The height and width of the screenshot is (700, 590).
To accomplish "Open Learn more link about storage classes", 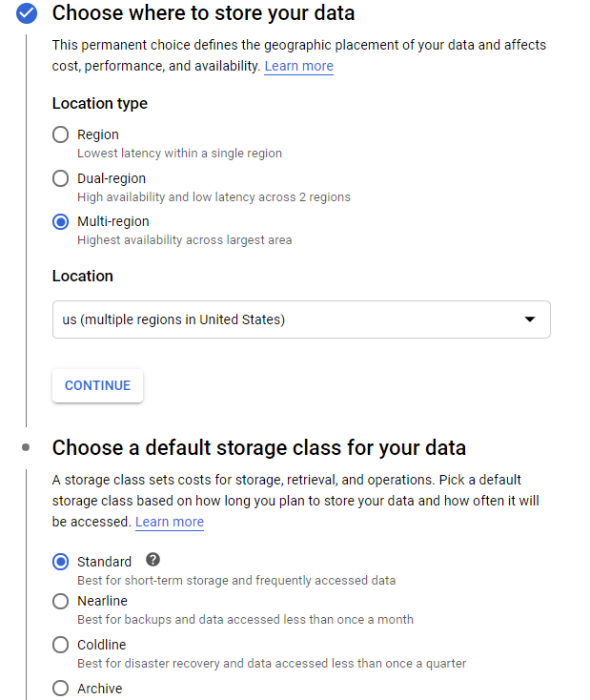I will (170, 522).
